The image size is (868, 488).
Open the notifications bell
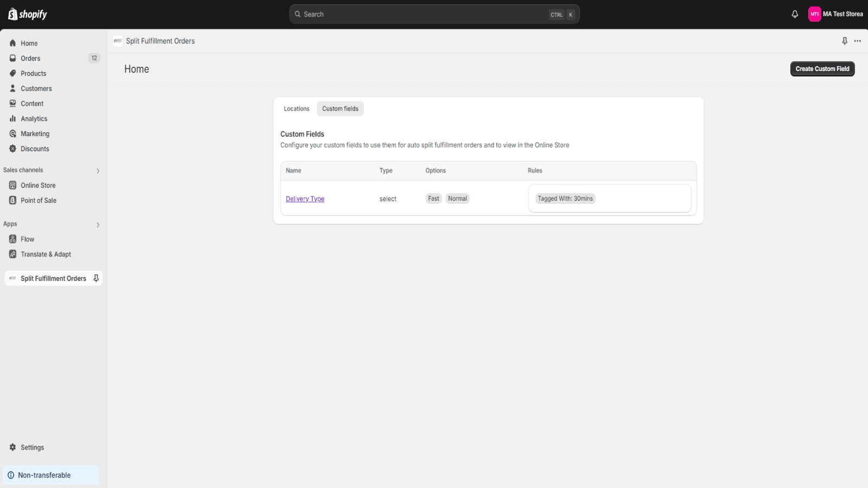click(x=795, y=14)
